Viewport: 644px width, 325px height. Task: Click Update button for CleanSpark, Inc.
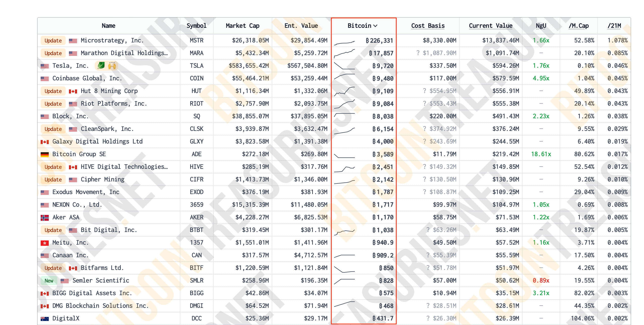click(53, 129)
